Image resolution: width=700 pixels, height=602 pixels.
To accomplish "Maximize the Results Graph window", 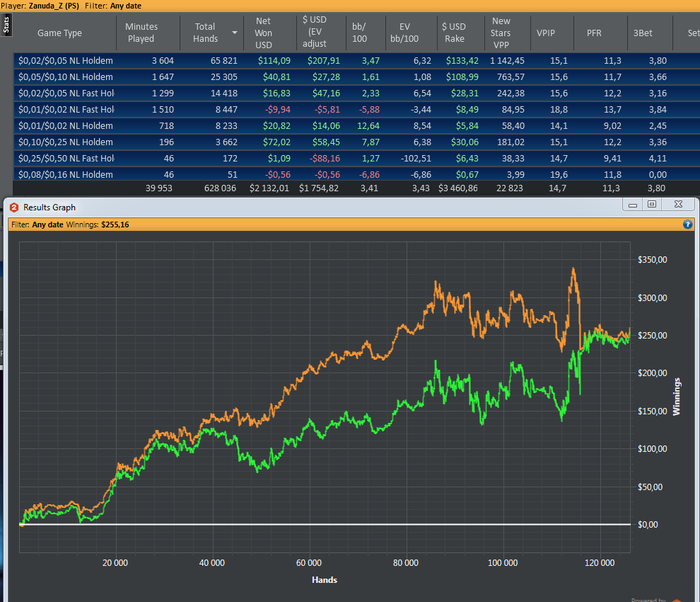I will [651, 204].
